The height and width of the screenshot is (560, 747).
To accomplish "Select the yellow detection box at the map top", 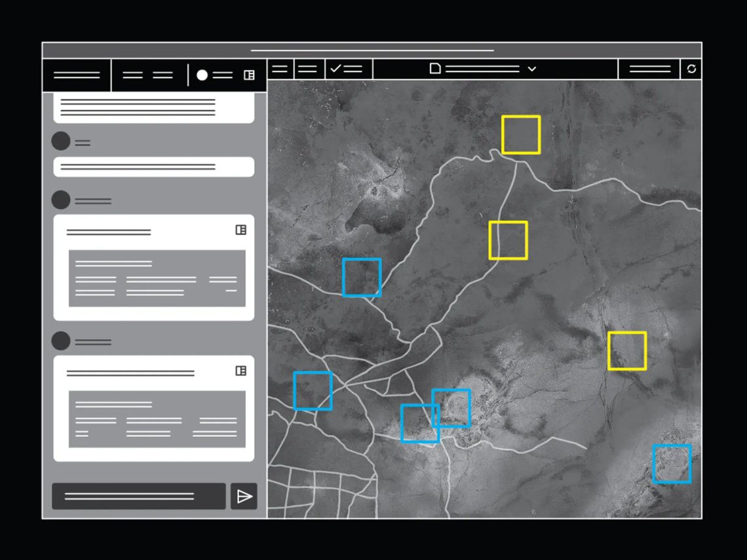I will click(520, 133).
